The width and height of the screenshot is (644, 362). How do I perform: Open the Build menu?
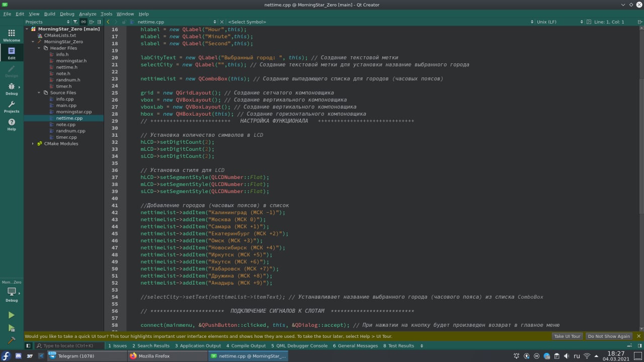49,14
